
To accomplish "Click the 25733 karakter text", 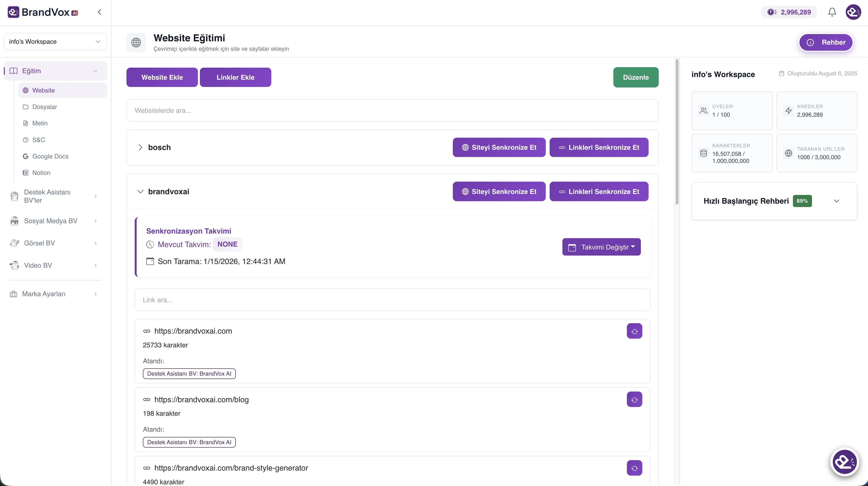I will [165, 345].
